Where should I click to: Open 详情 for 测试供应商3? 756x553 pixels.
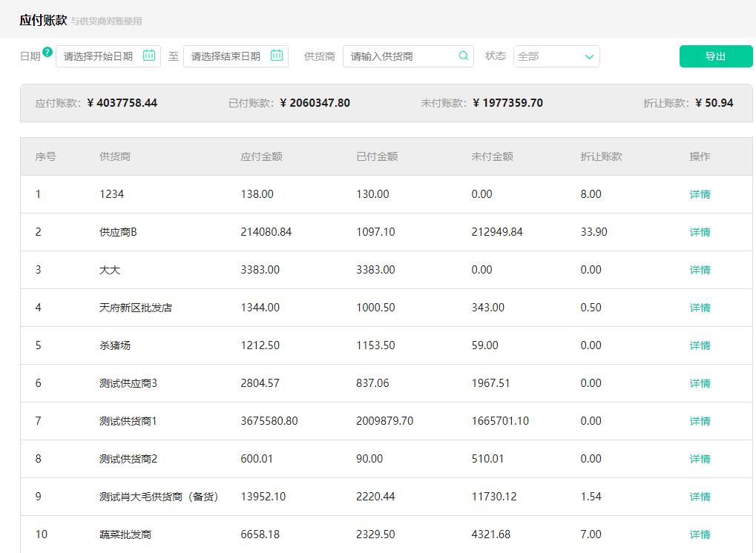(698, 383)
